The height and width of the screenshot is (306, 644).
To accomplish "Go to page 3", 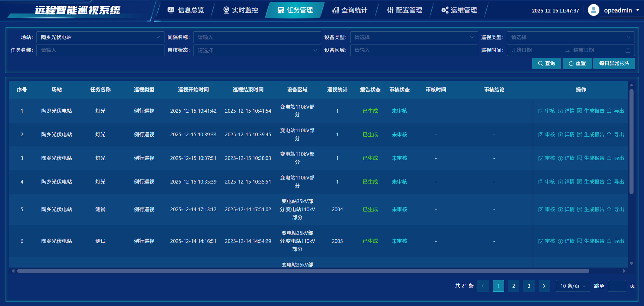I will 529,286.
